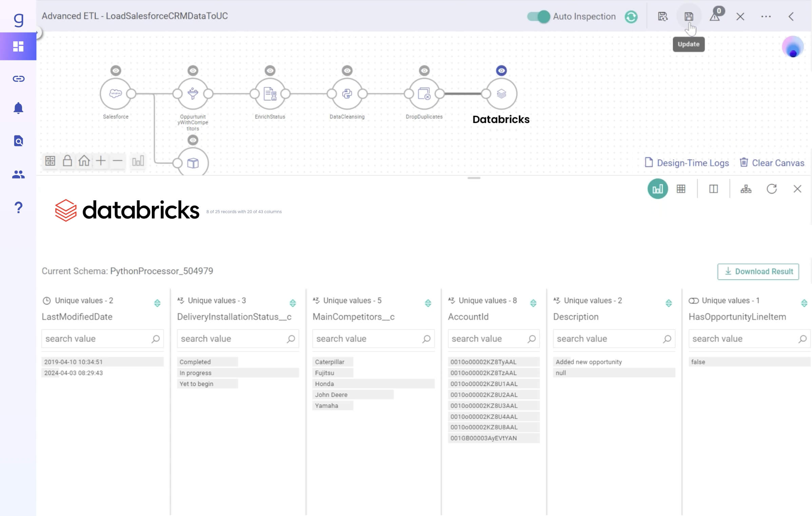Open the notifications bell in sidebar
This screenshot has width=812, height=516.
(18, 108)
